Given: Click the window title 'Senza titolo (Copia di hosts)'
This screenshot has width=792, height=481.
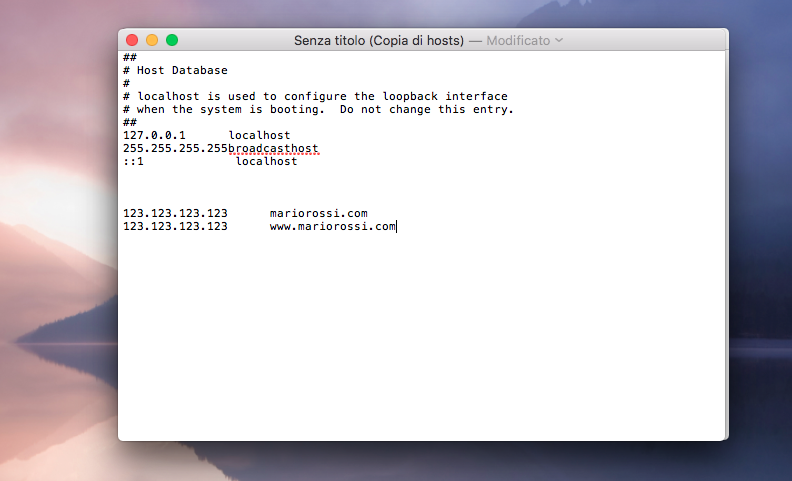Looking at the screenshot, I should coord(379,40).
